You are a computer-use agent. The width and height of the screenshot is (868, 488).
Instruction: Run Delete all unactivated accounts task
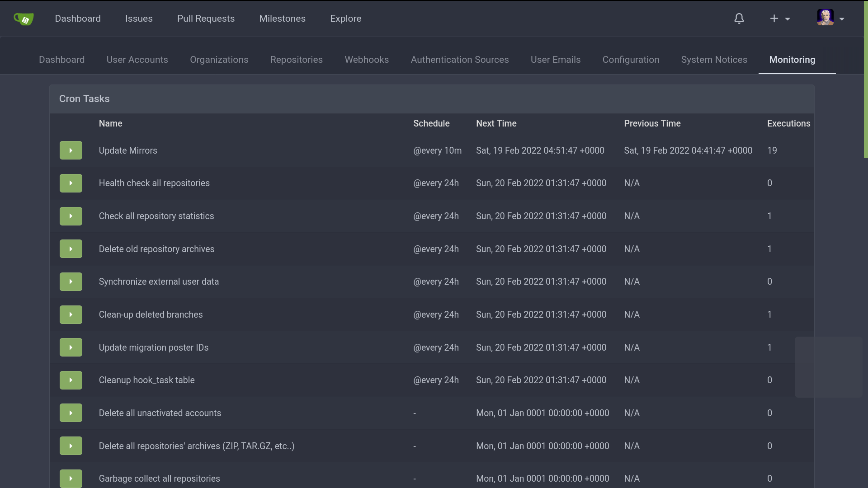click(x=71, y=413)
